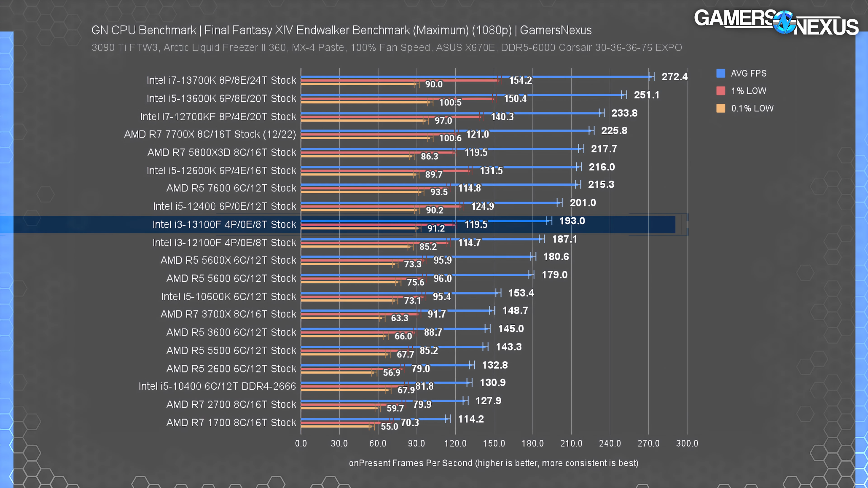Click the 272.4 average FPS value
The width and height of the screenshot is (868, 488).
(x=674, y=77)
